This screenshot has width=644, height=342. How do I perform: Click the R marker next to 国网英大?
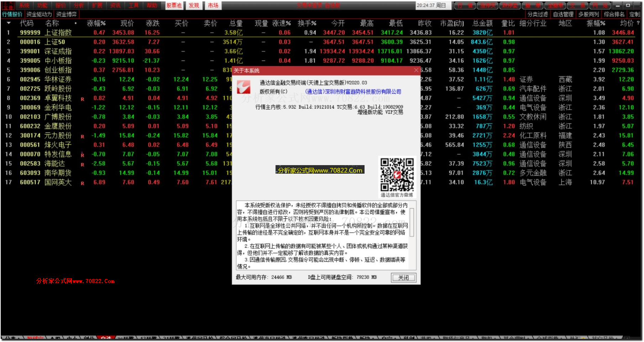[x=82, y=184]
